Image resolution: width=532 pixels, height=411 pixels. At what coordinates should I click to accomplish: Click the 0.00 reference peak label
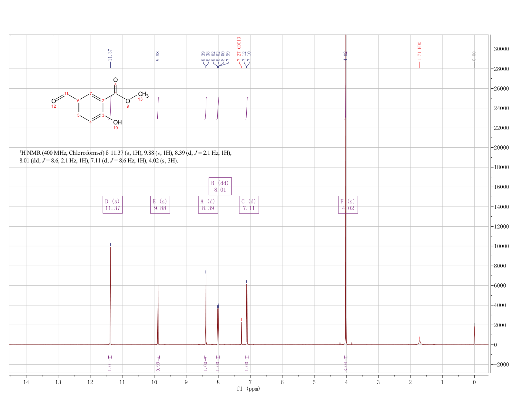tap(474, 56)
